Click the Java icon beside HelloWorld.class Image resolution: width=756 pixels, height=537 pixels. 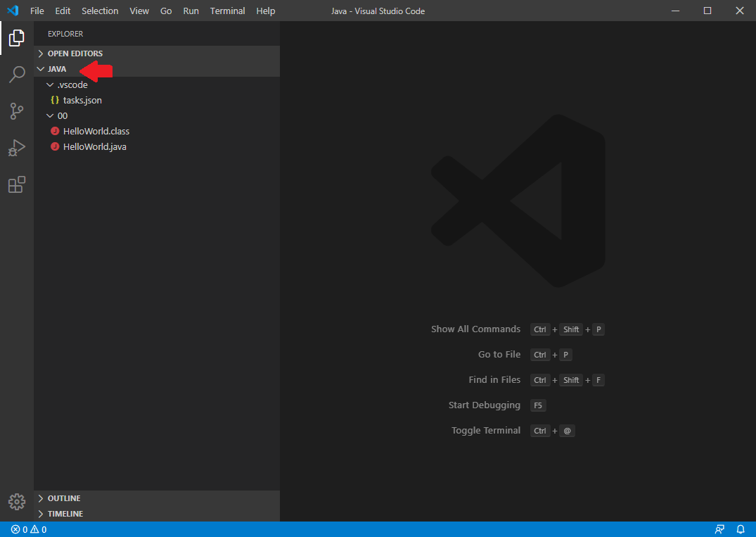tap(55, 131)
